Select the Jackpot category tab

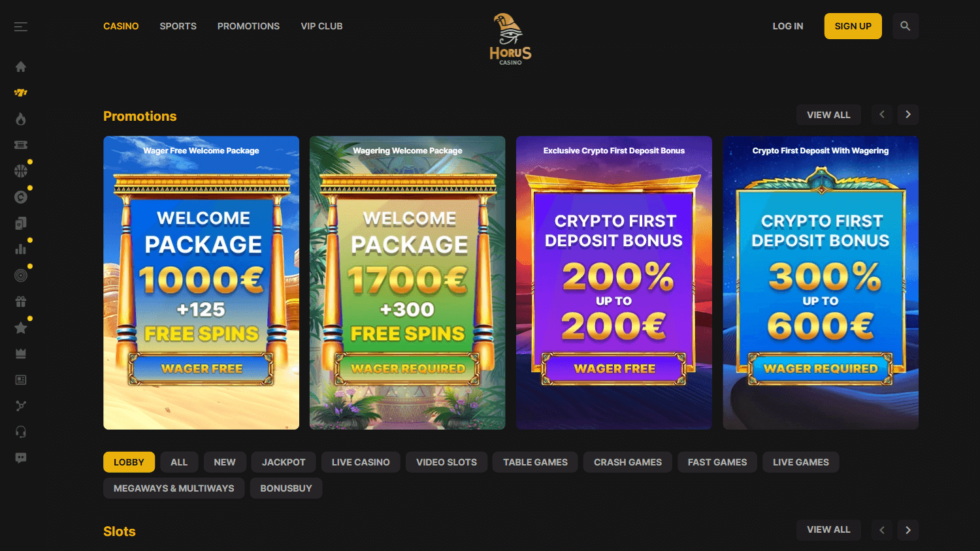click(x=284, y=462)
